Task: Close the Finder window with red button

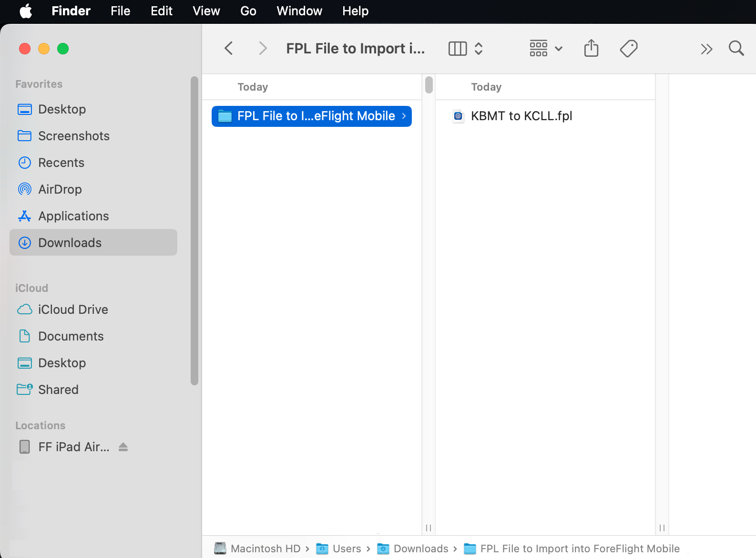Action: coord(25,49)
